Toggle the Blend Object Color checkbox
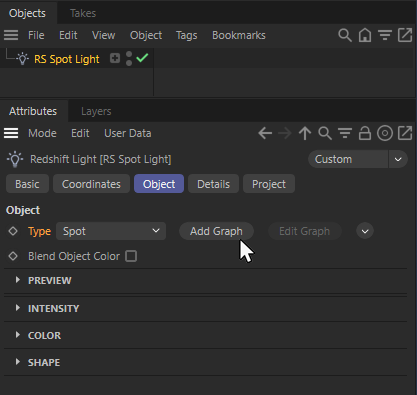Screen dimensions: 417x395 pyautogui.click(x=131, y=256)
